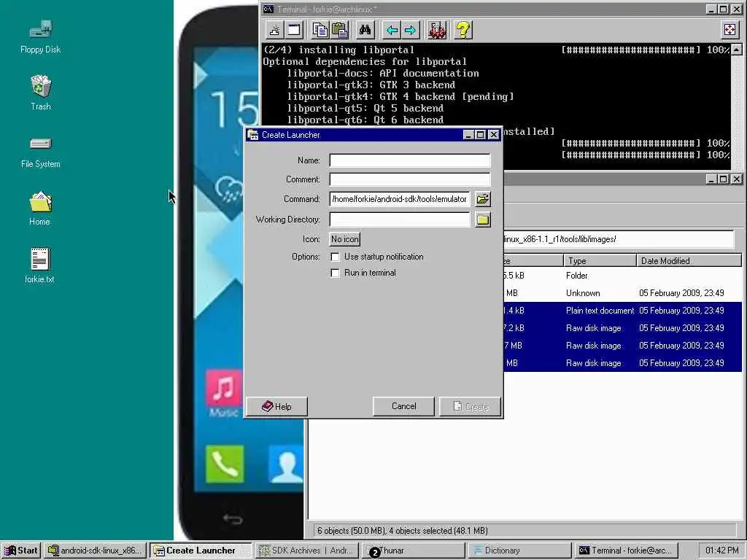Click the paste icon in Terminal toolbar

[x=340, y=30]
